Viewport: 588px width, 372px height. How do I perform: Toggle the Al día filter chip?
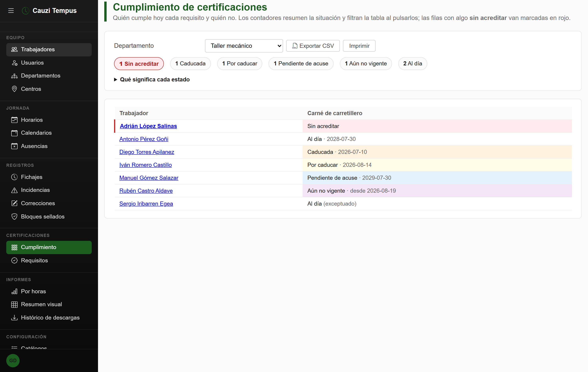point(413,64)
